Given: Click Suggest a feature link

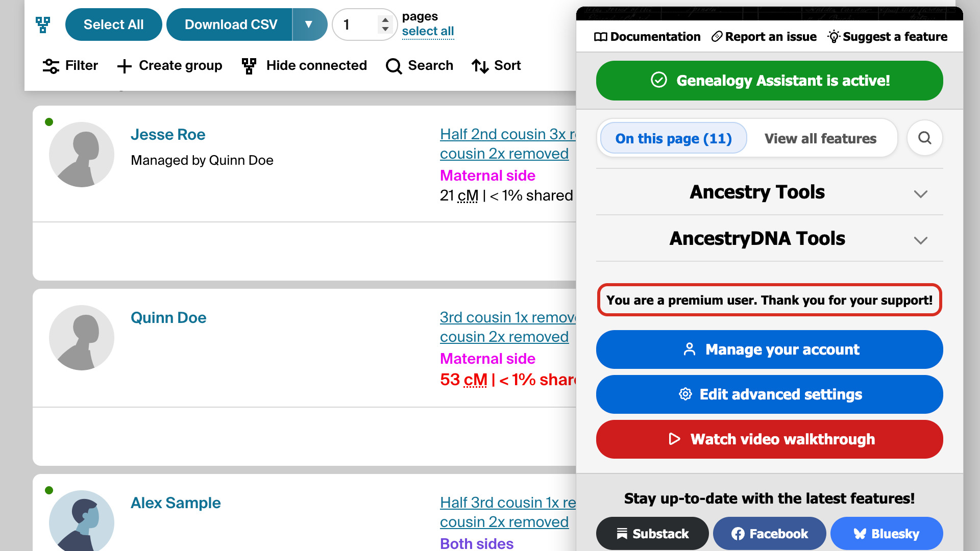Looking at the screenshot, I should (x=888, y=37).
